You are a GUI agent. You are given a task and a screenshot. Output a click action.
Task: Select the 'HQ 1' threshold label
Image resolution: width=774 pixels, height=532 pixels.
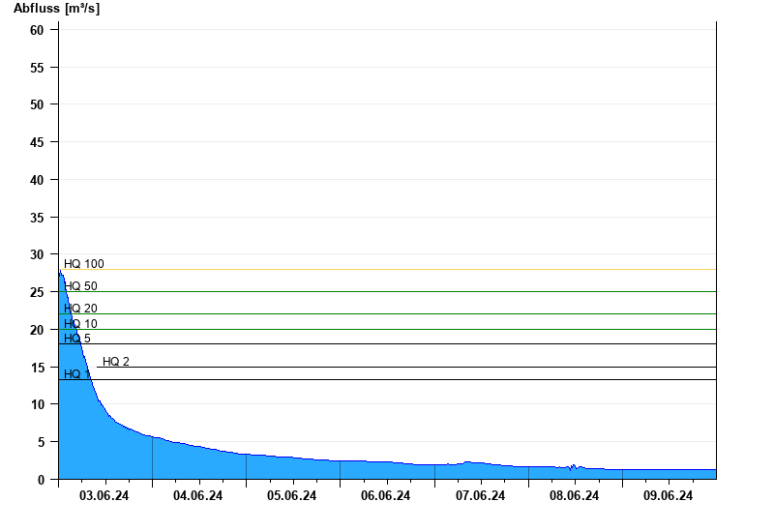[77, 374]
